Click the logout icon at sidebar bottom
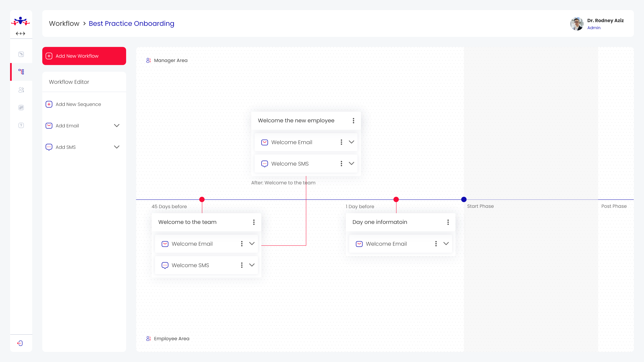Screen dimensions: 644x362 [x=20, y=343]
